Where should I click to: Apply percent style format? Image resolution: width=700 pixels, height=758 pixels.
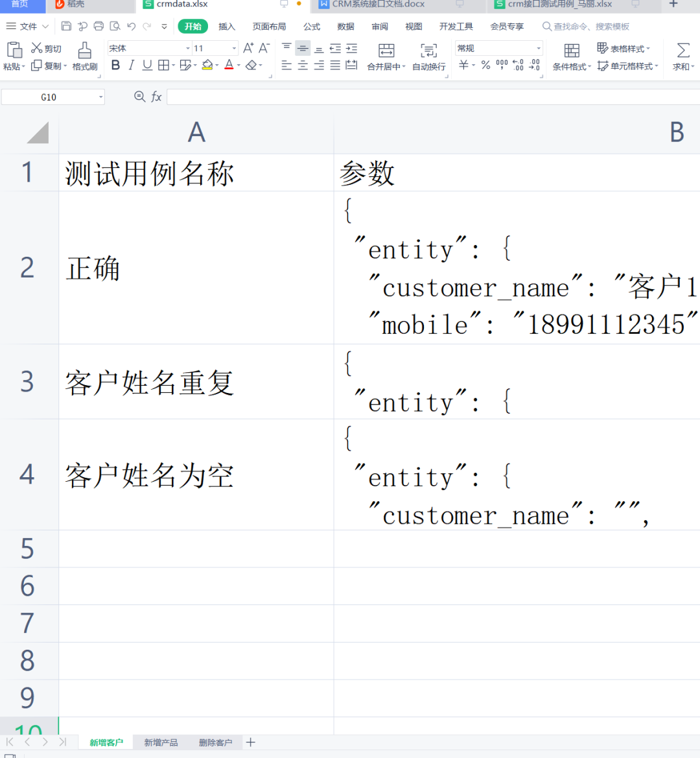[x=486, y=65]
